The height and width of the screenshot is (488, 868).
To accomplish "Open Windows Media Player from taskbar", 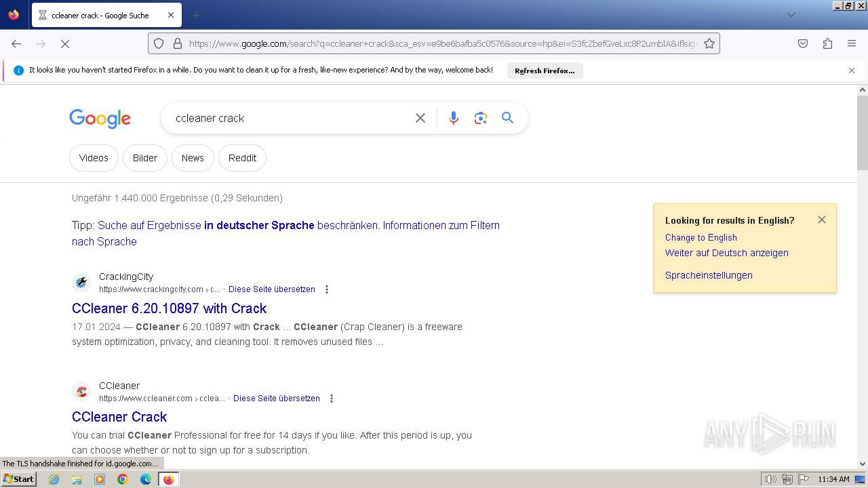I will (100, 479).
